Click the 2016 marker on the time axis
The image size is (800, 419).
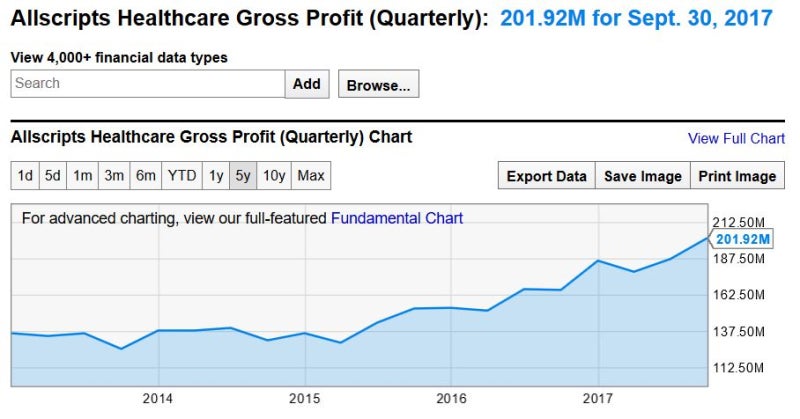[451, 399]
